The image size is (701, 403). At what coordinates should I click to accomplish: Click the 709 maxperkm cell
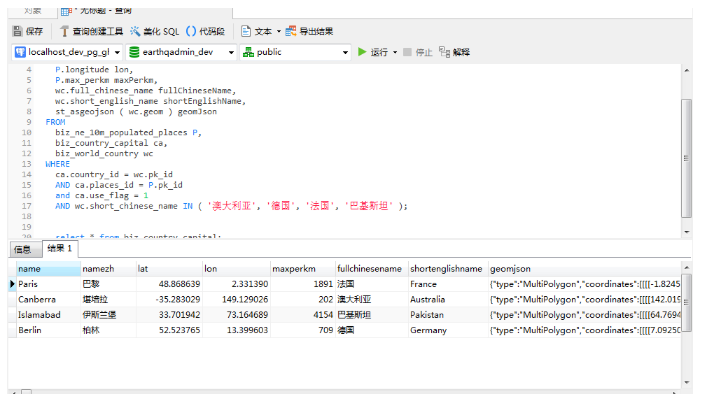[x=303, y=330]
